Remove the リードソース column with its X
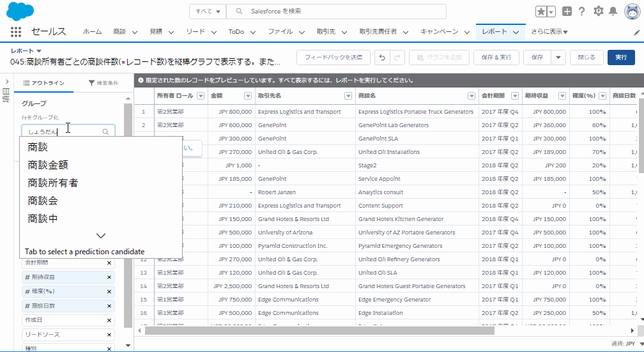Viewport: 644px width, 352px height. pos(109,335)
